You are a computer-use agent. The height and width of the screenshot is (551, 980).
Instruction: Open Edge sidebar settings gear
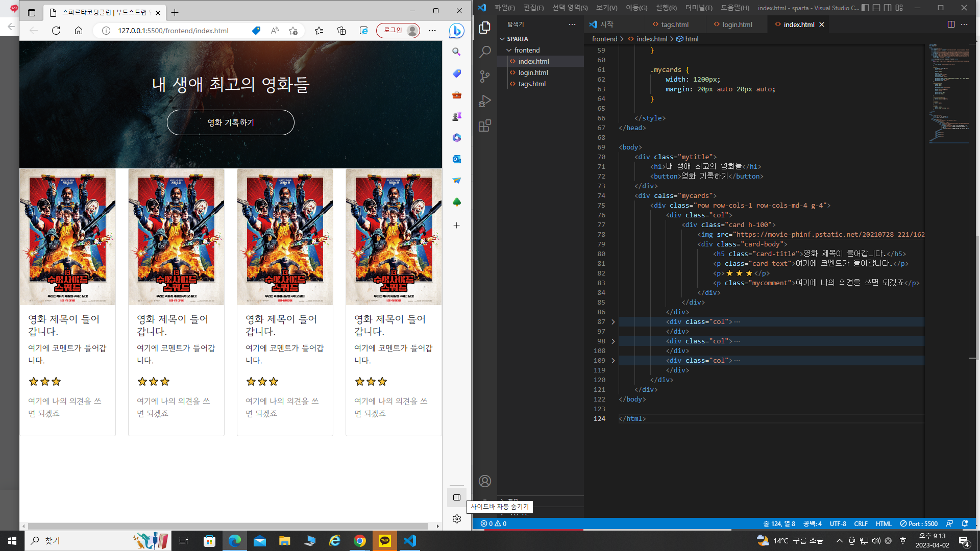point(457,519)
